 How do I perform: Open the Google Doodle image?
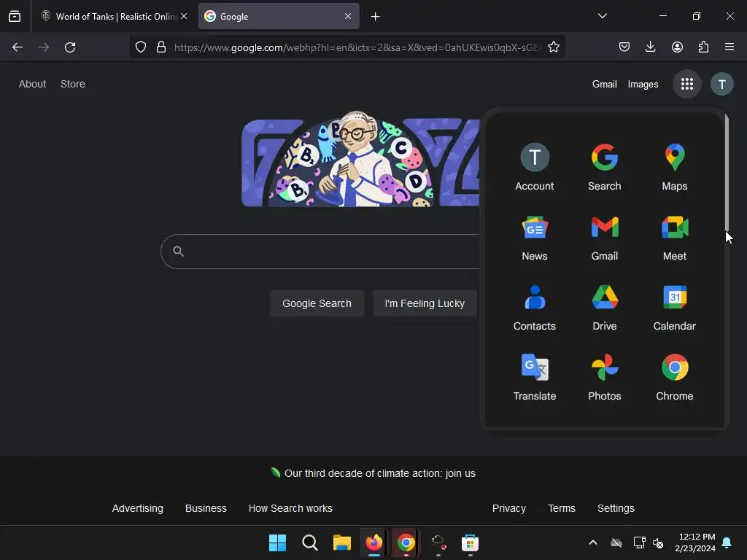(360, 160)
